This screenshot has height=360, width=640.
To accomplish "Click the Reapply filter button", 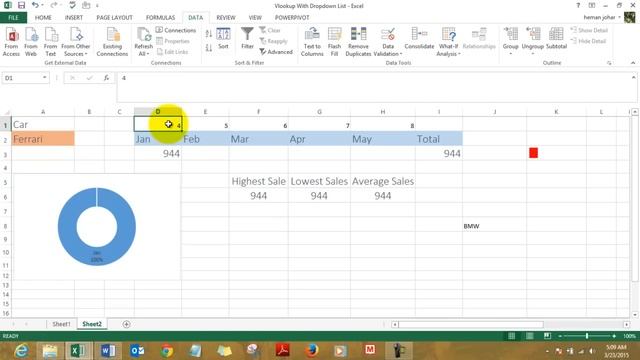I will [273, 41].
